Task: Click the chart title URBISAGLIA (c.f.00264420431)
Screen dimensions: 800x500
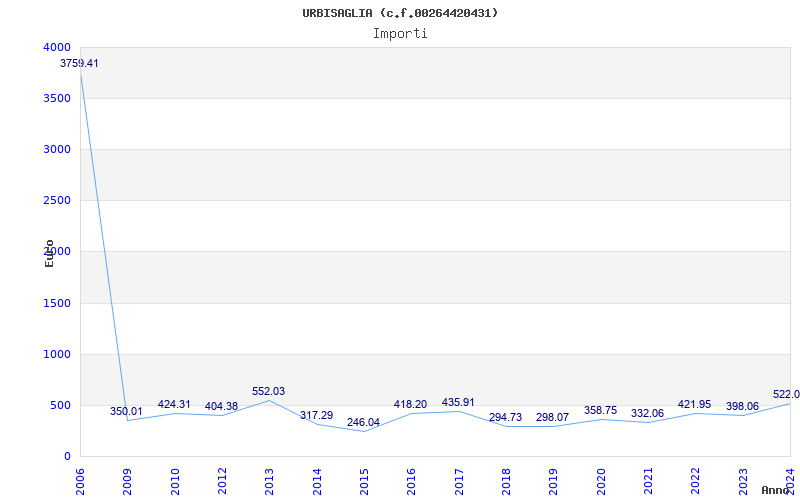Action: point(400,13)
